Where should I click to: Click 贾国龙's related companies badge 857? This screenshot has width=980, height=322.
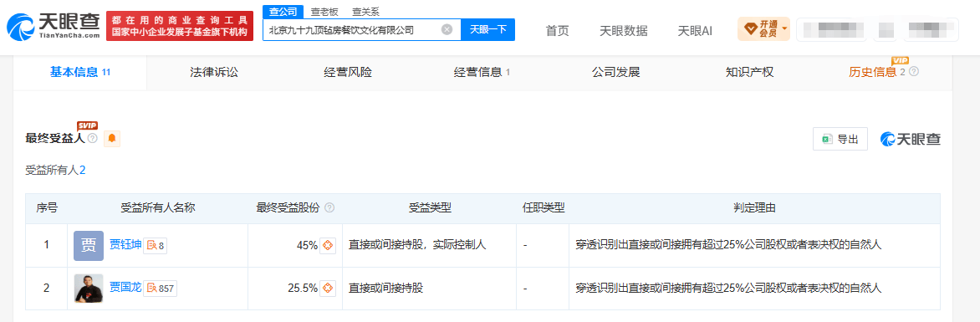(160, 289)
